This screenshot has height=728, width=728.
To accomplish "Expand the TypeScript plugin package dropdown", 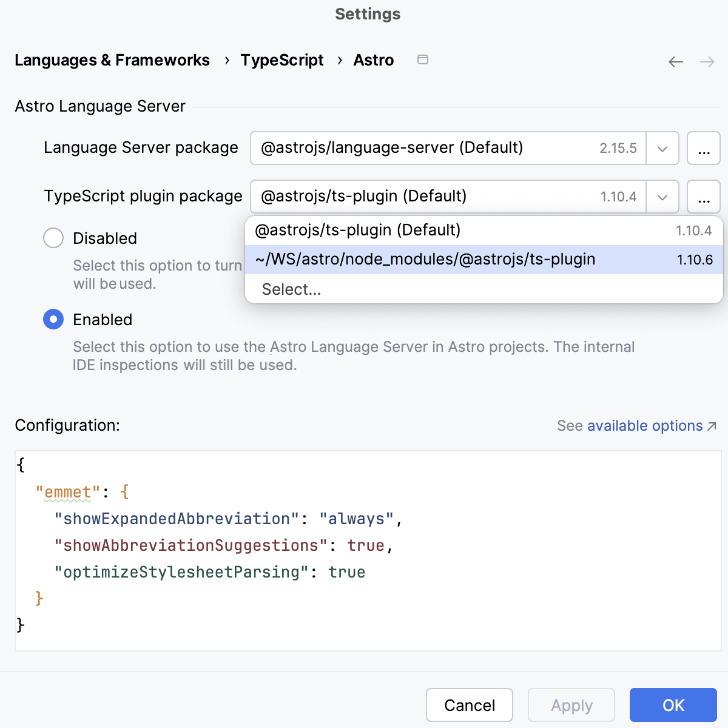I will [662, 197].
